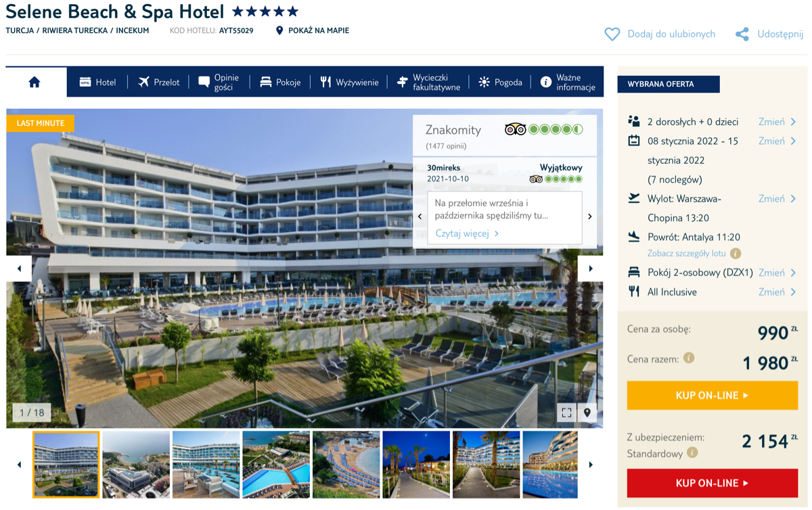Click the home icon tab
812x510 pixels.
click(x=35, y=82)
